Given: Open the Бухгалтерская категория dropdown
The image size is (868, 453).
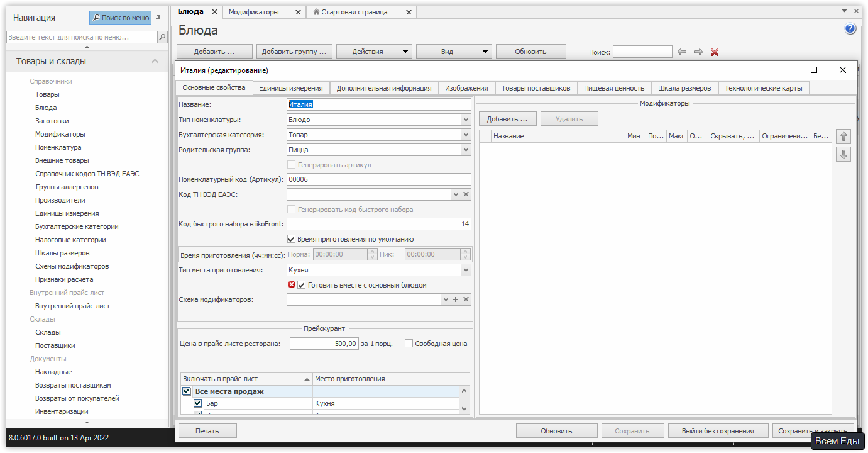Looking at the screenshot, I should tap(466, 135).
